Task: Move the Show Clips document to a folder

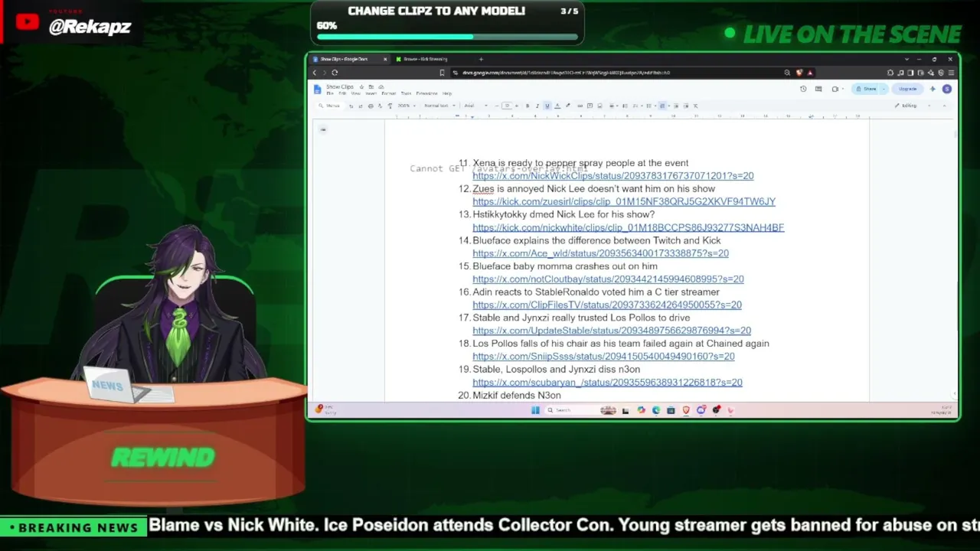Action: pyautogui.click(x=371, y=86)
